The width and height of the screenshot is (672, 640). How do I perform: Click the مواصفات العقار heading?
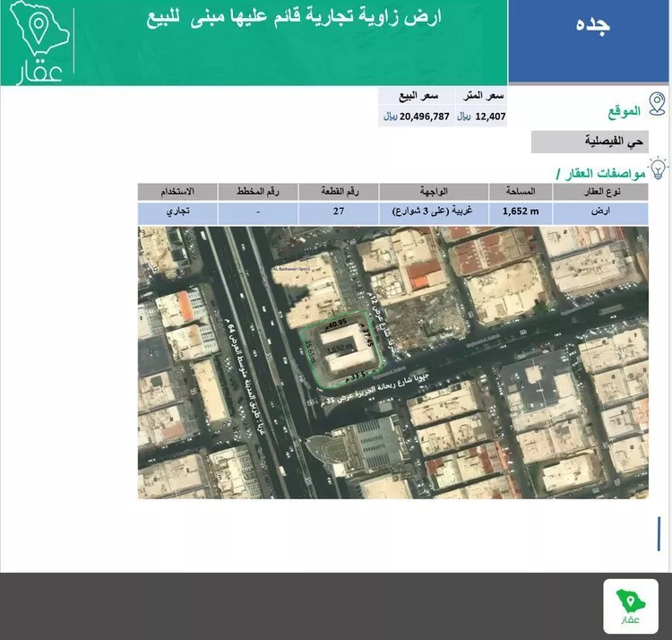601,174
